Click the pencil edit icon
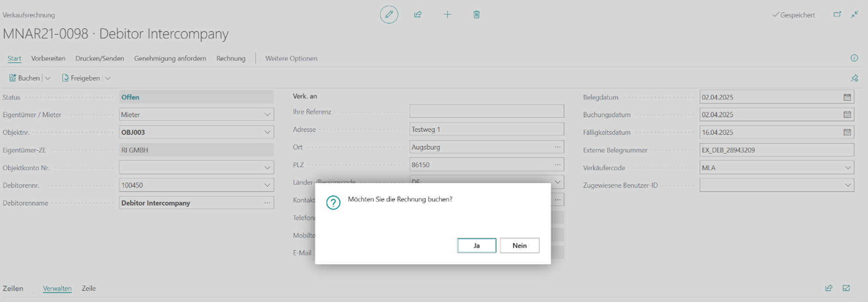 point(389,15)
